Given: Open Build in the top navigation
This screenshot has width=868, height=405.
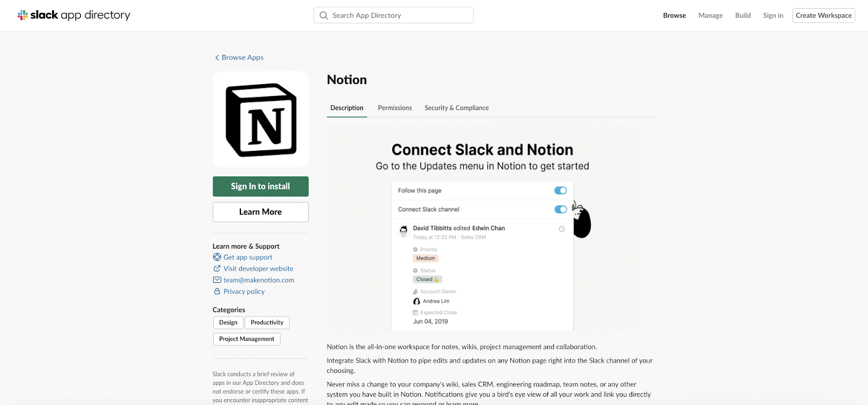Looking at the screenshot, I should pyautogui.click(x=743, y=15).
